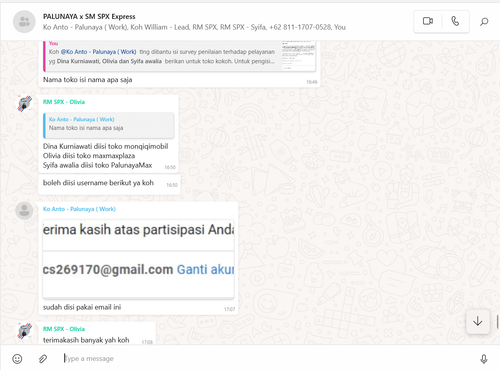The height and width of the screenshot is (370, 500).
Task: Open the attachment paperclip menu
Action: (43, 359)
